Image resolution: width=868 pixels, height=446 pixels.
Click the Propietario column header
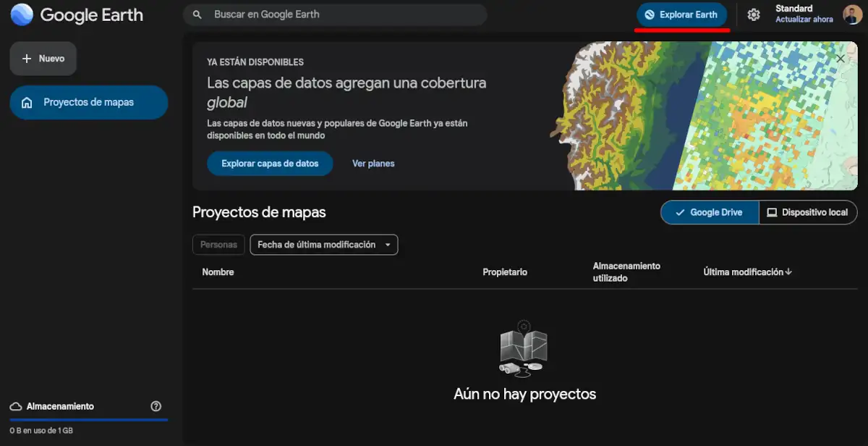pos(505,272)
